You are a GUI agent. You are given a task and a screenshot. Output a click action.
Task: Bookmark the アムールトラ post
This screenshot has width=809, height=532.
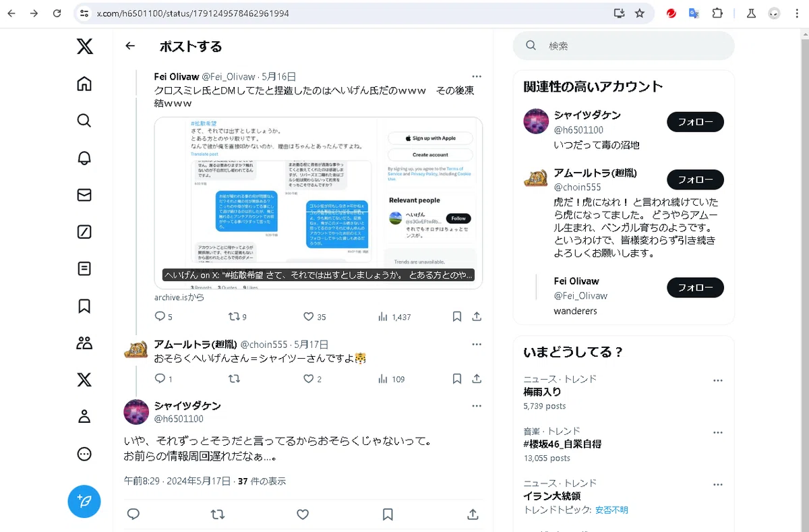click(x=456, y=379)
